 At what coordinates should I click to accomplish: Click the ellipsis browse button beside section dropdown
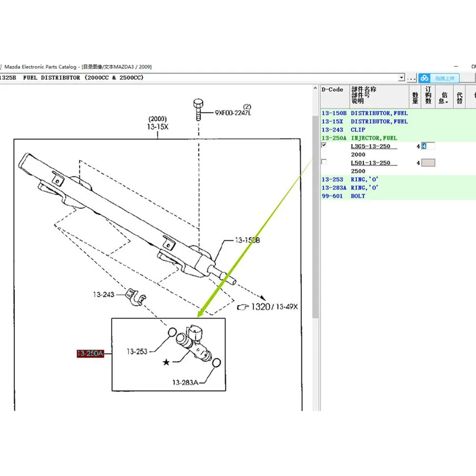pos(411,78)
